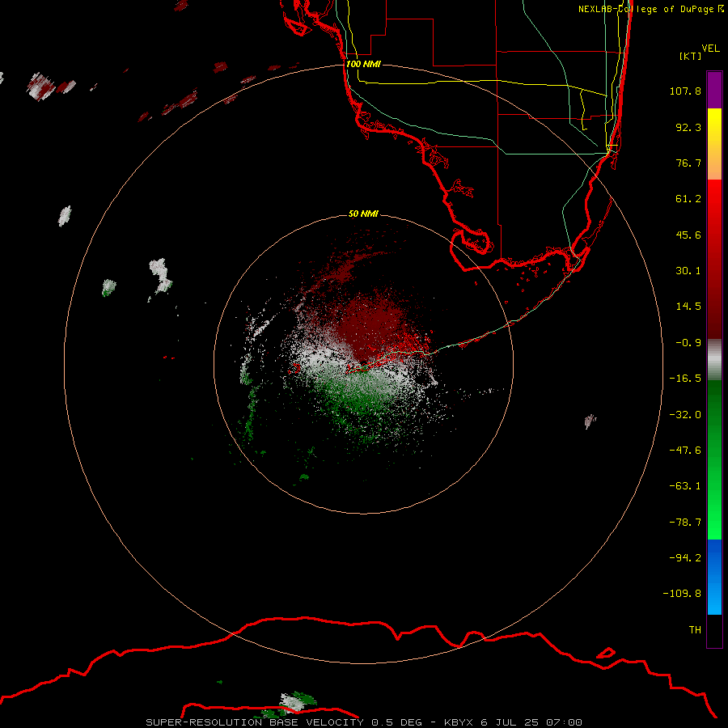Click the VEL legend title

tap(710, 49)
